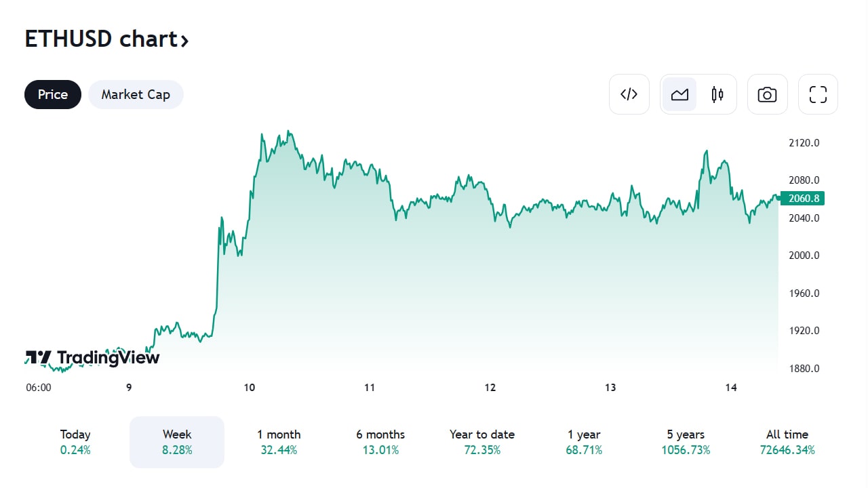Switch to candlestick chart style icon

point(717,94)
